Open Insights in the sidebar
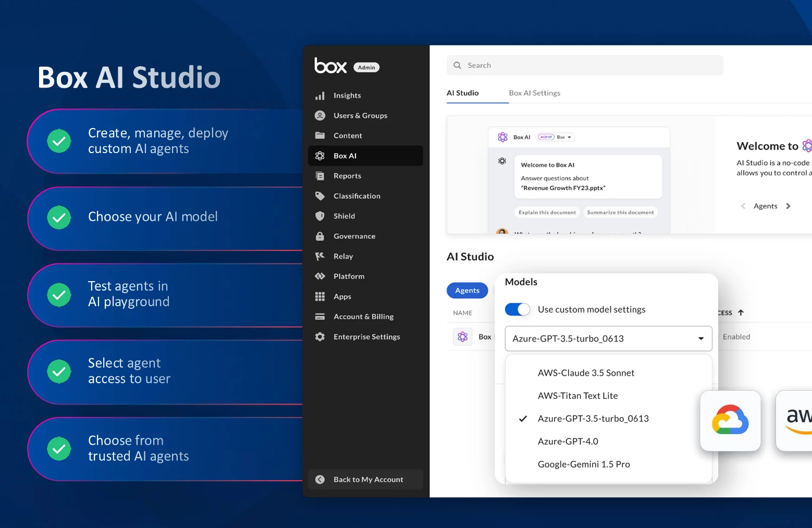Screen dimensions: 812x528 [x=366, y=96]
